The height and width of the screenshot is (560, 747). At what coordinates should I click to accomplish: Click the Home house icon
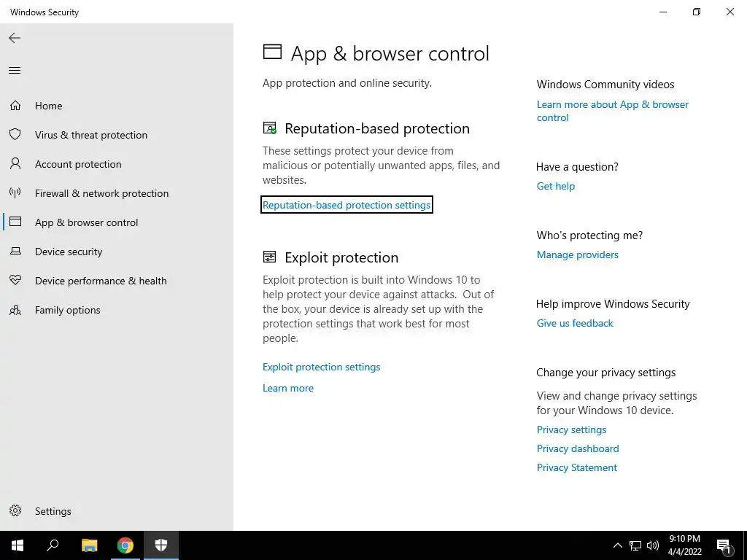point(15,105)
